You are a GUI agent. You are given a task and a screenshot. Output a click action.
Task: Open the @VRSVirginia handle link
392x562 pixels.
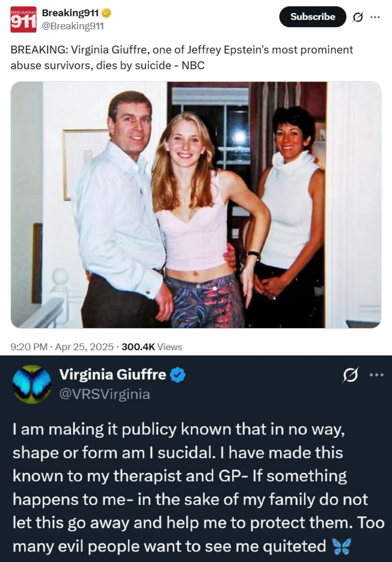tap(104, 394)
